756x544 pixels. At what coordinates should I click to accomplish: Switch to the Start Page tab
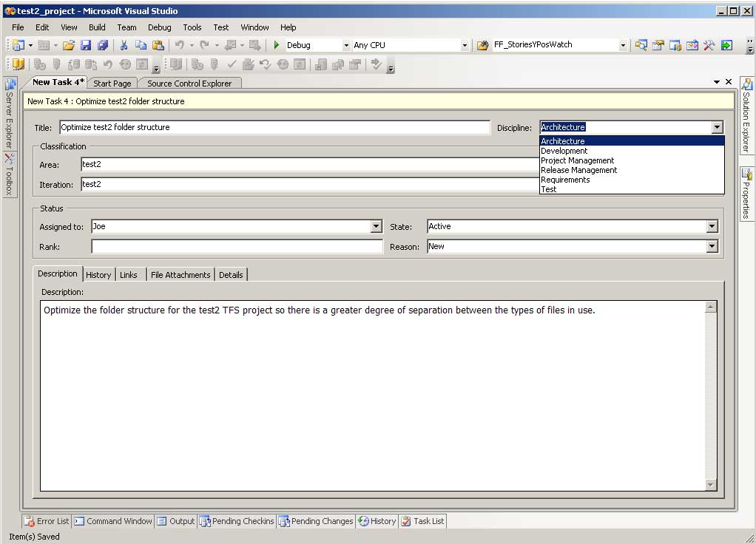(x=112, y=84)
